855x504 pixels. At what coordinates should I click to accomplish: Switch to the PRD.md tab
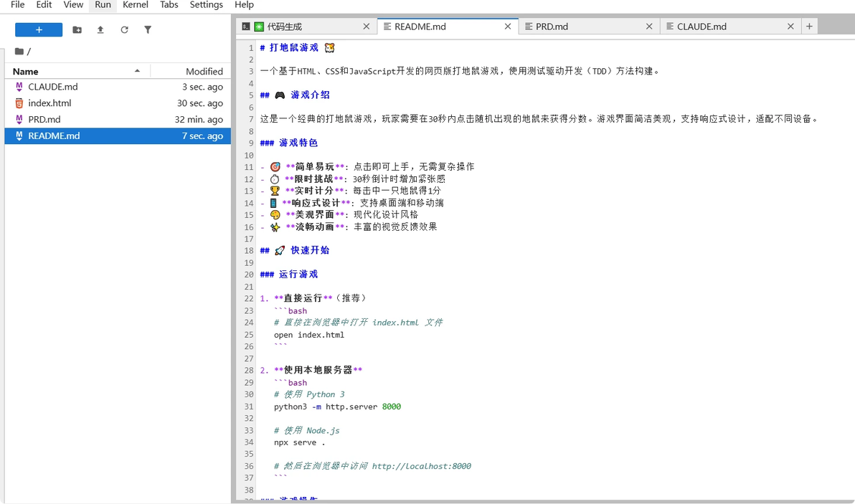[x=552, y=26]
